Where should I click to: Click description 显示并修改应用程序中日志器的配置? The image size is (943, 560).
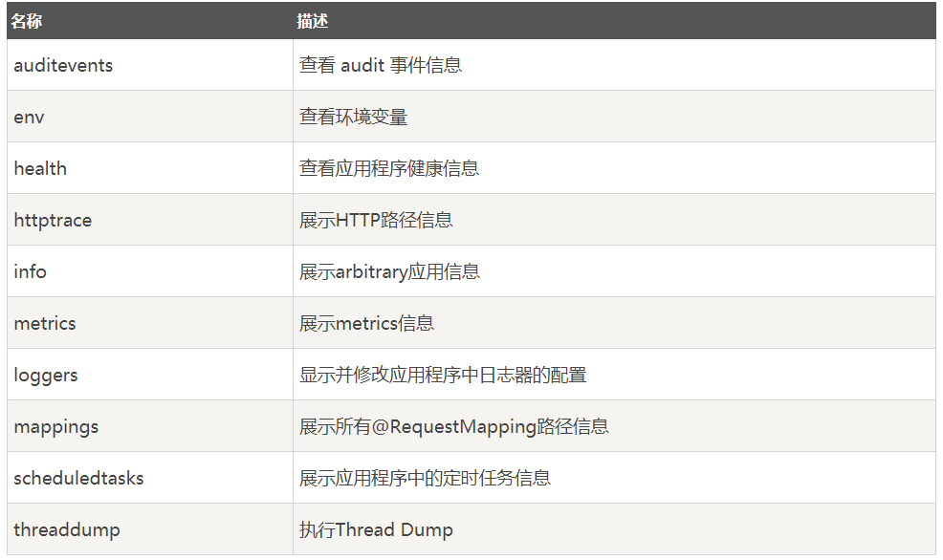point(443,375)
